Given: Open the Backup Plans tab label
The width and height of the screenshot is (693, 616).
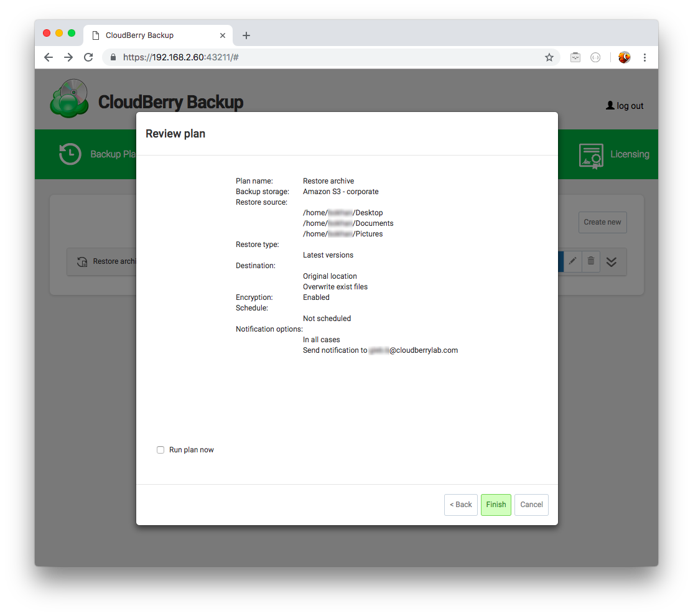Looking at the screenshot, I should pyautogui.click(x=113, y=154).
